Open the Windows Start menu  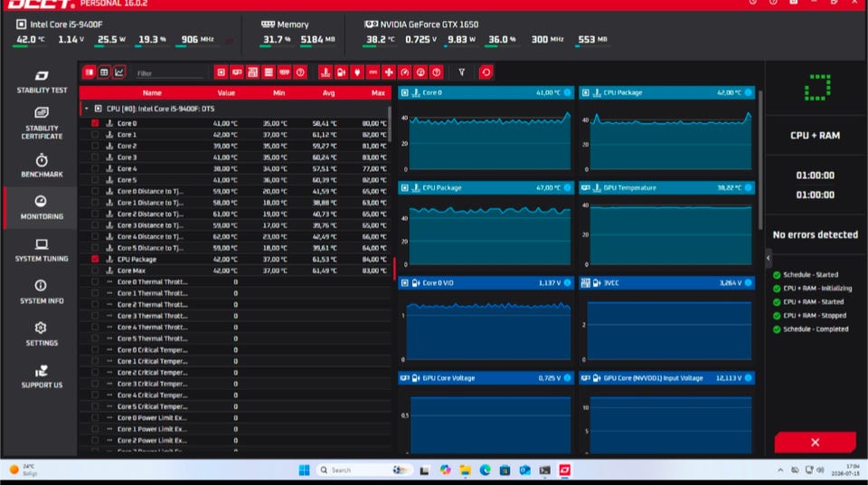tap(304, 470)
